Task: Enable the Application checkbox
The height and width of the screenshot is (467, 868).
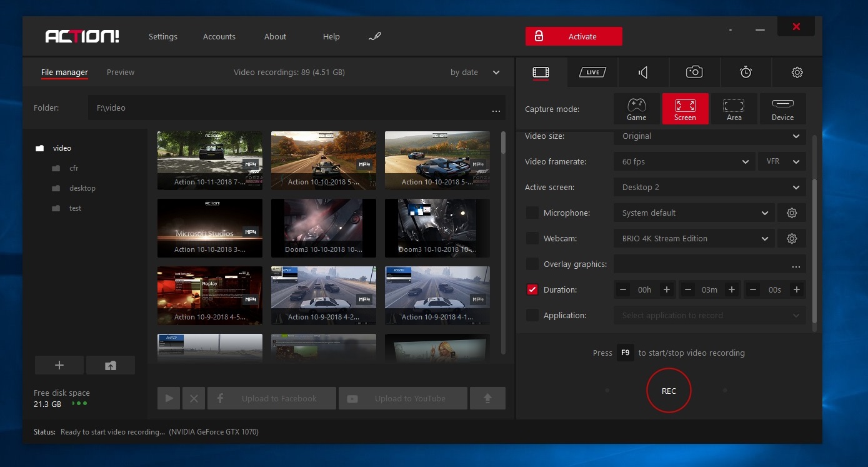Action: tap(532, 316)
